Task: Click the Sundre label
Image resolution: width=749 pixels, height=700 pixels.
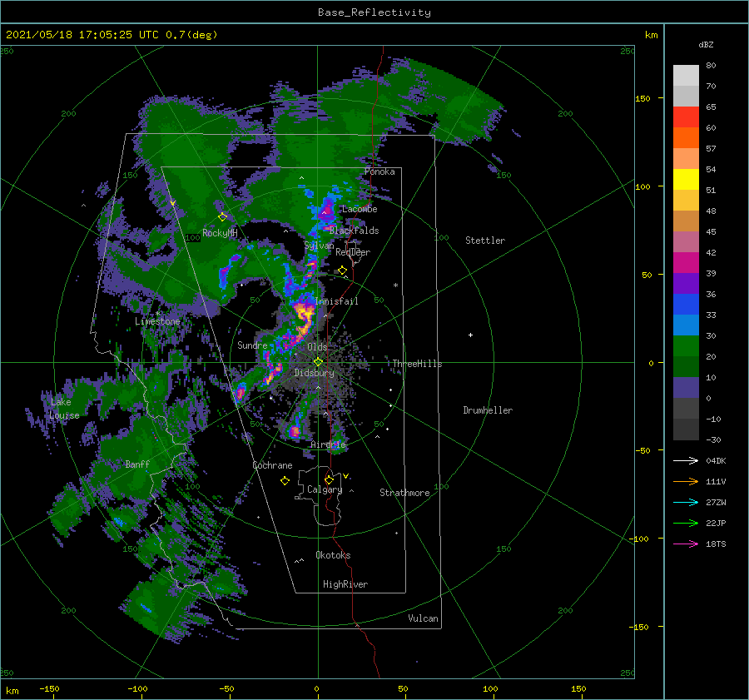Action: (252, 345)
